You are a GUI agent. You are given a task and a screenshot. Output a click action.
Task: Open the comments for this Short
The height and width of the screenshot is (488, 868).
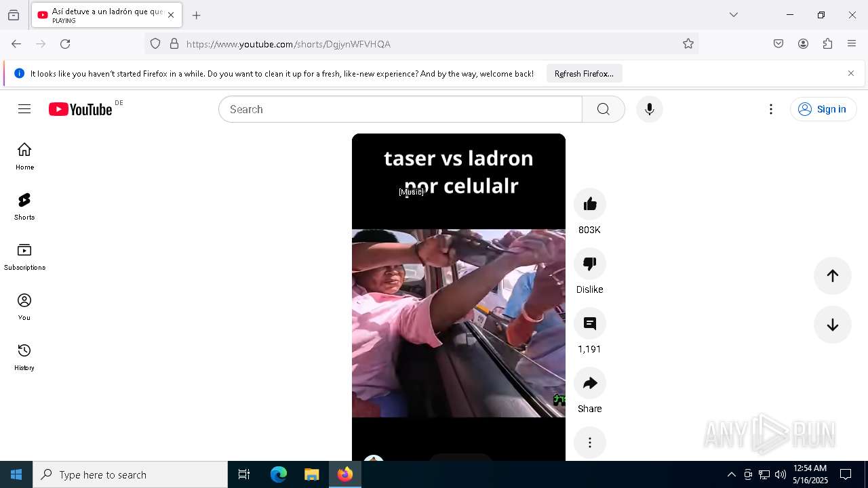point(590,323)
